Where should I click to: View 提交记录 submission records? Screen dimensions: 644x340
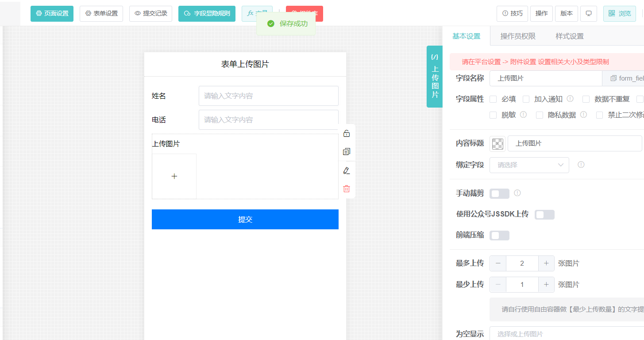[x=150, y=14]
